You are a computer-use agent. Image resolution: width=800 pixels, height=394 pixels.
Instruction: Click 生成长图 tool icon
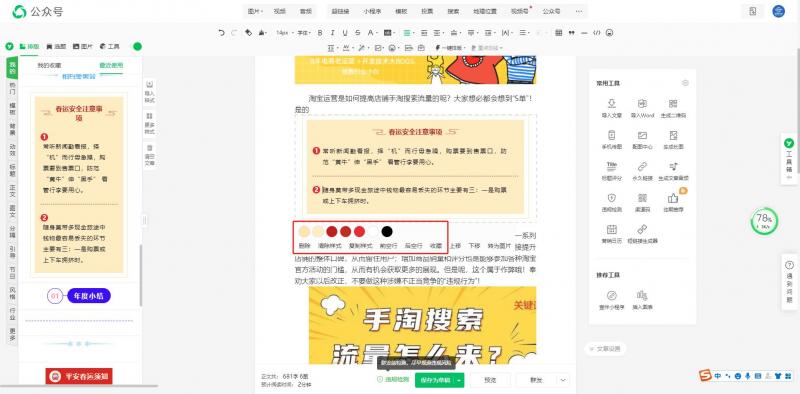(673, 135)
